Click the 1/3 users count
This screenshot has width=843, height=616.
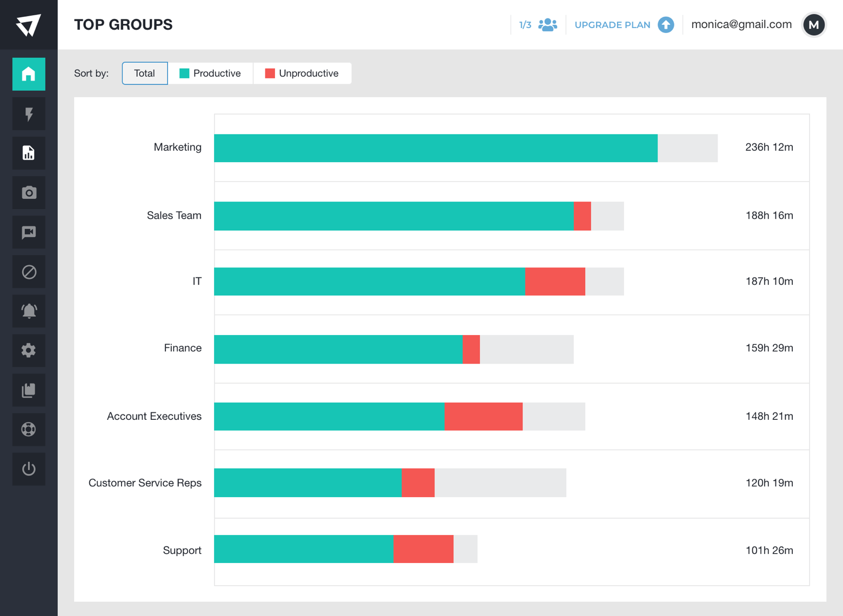[525, 25]
